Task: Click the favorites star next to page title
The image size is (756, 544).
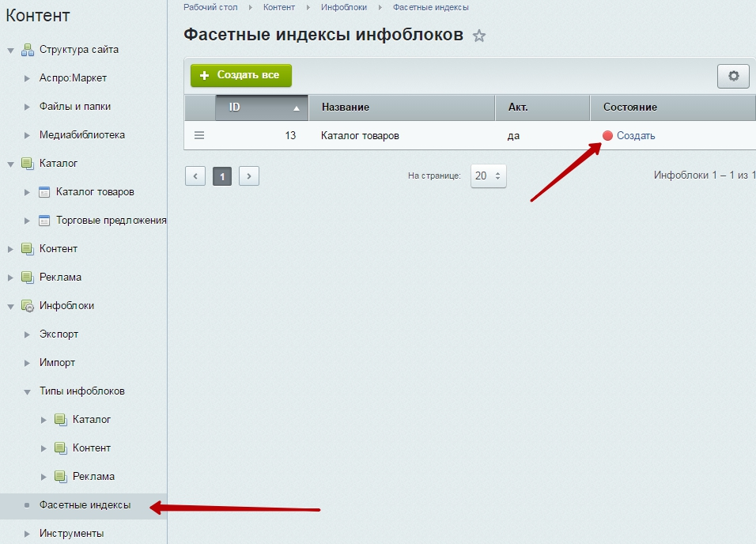Action: [x=478, y=36]
